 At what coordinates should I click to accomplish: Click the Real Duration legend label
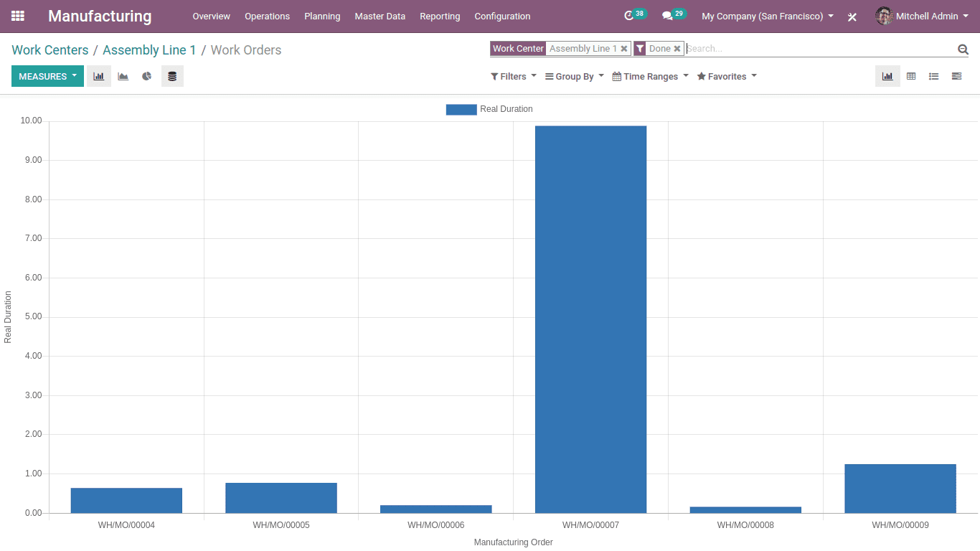click(507, 109)
